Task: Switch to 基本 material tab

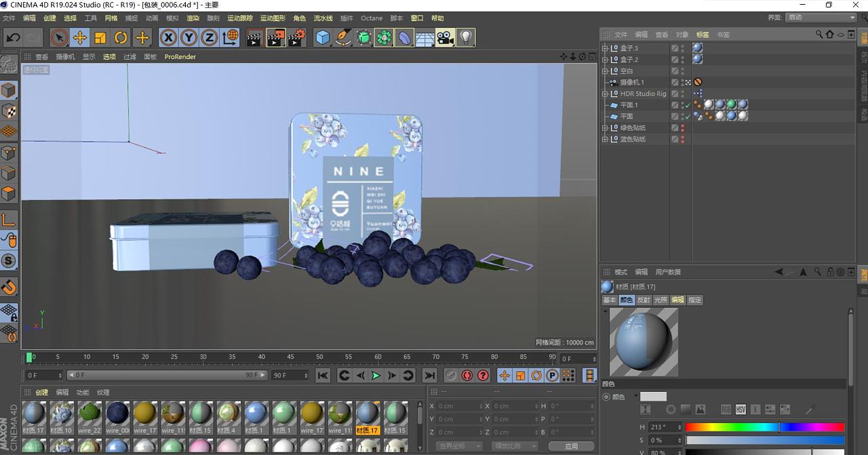Action: coord(610,300)
